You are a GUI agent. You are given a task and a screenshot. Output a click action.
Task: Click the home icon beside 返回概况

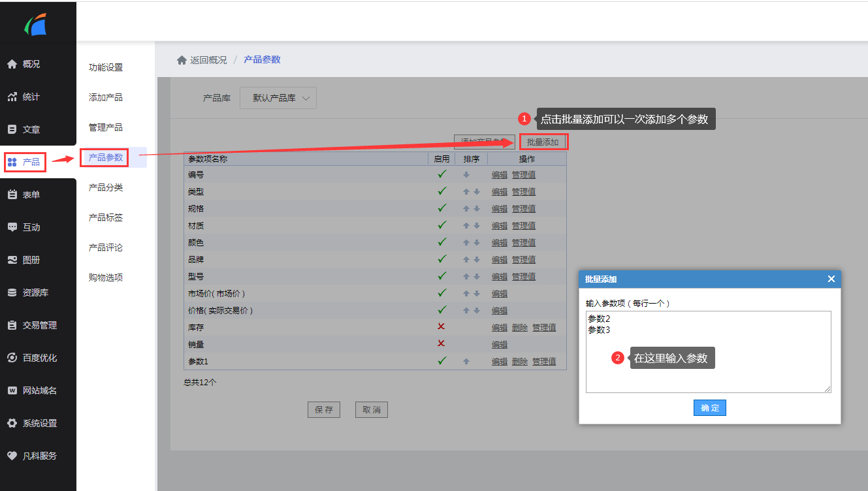(182, 59)
